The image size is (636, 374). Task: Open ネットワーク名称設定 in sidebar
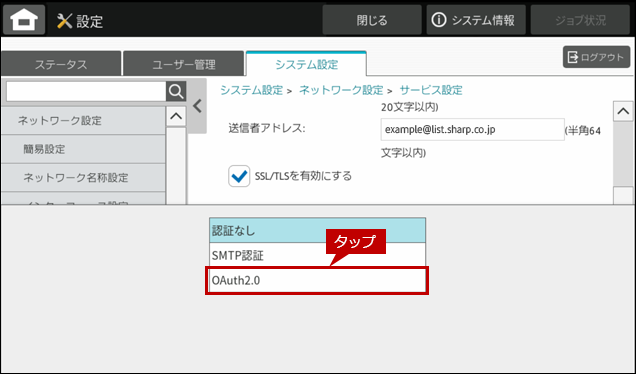tap(83, 177)
